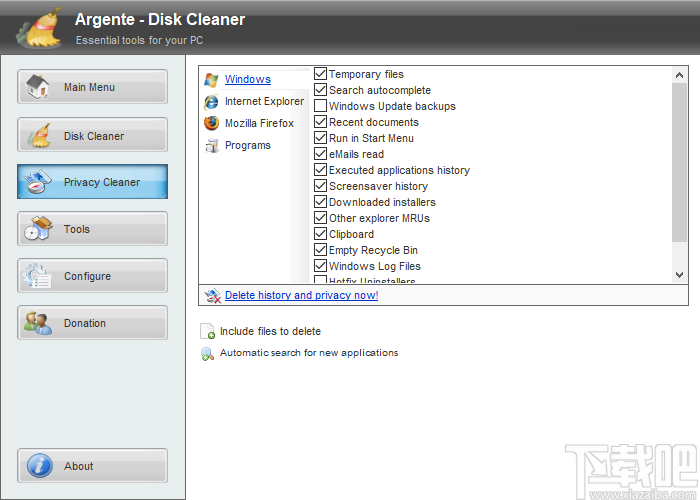Click the Programs category icon
The width and height of the screenshot is (700, 500).
click(212, 146)
